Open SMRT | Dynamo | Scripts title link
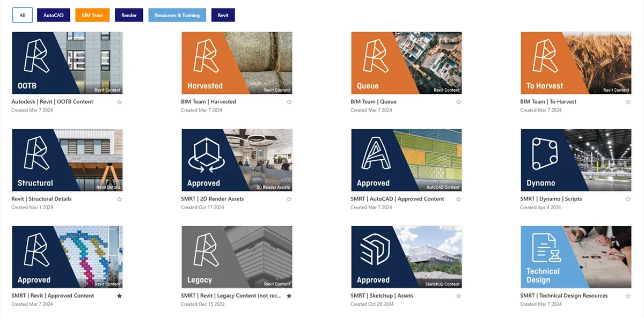 coord(551,199)
